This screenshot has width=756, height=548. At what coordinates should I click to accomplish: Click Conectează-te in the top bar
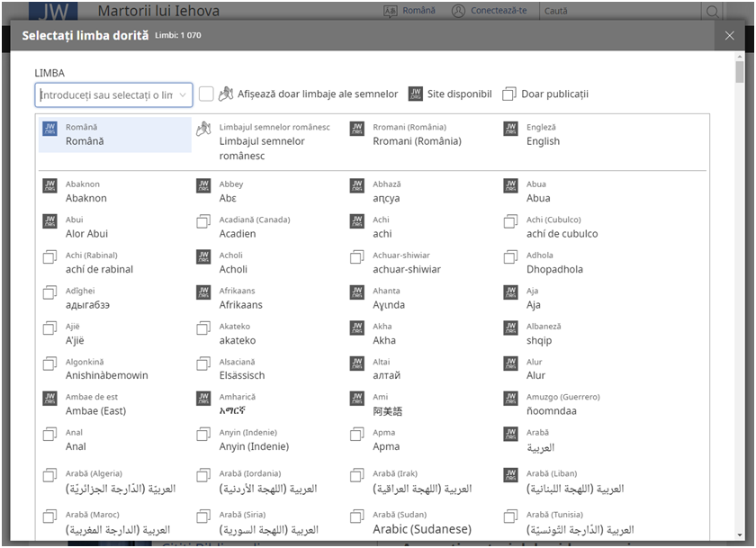tap(489, 11)
